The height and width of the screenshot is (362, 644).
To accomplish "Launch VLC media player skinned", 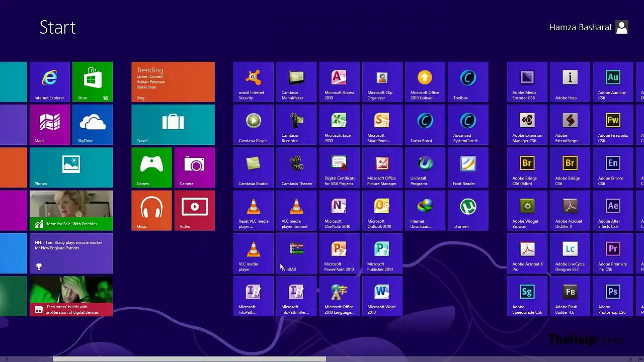I will [296, 210].
